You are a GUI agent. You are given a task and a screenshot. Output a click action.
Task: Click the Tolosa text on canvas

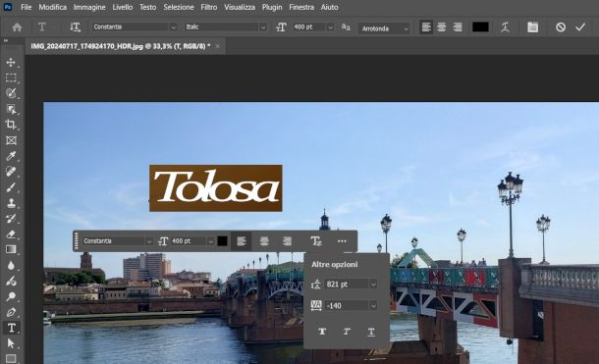click(x=216, y=187)
